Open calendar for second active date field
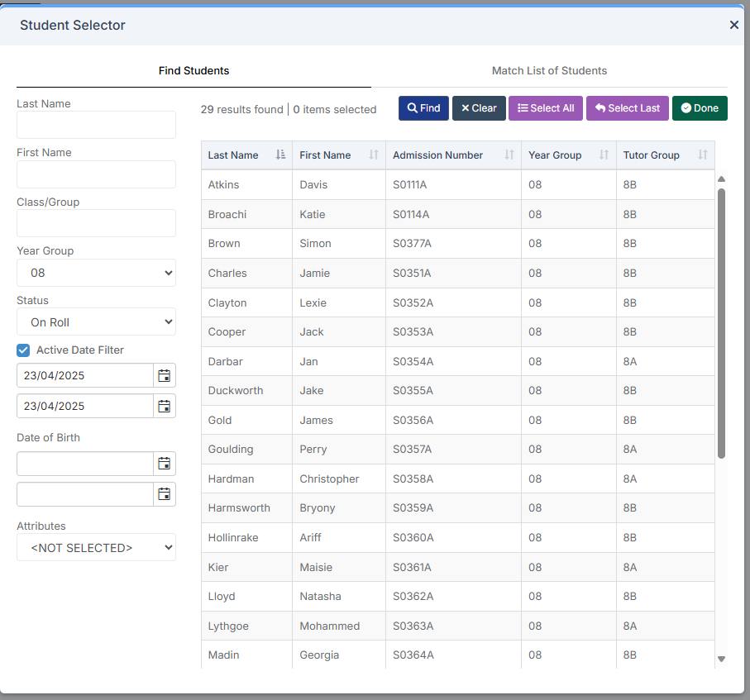The height and width of the screenshot is (700, 750). pos(165,406)
